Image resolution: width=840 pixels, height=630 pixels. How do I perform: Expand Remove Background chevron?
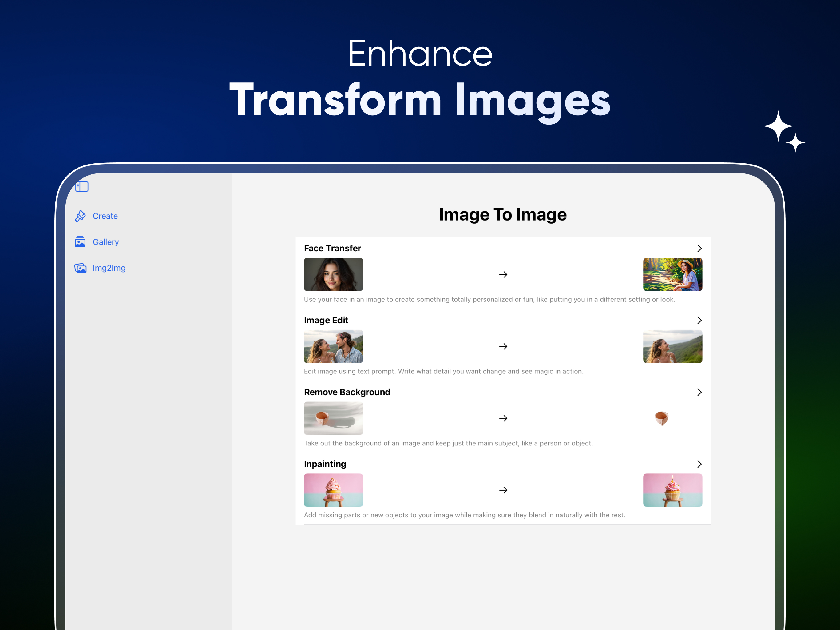click(x=699, y=392)
